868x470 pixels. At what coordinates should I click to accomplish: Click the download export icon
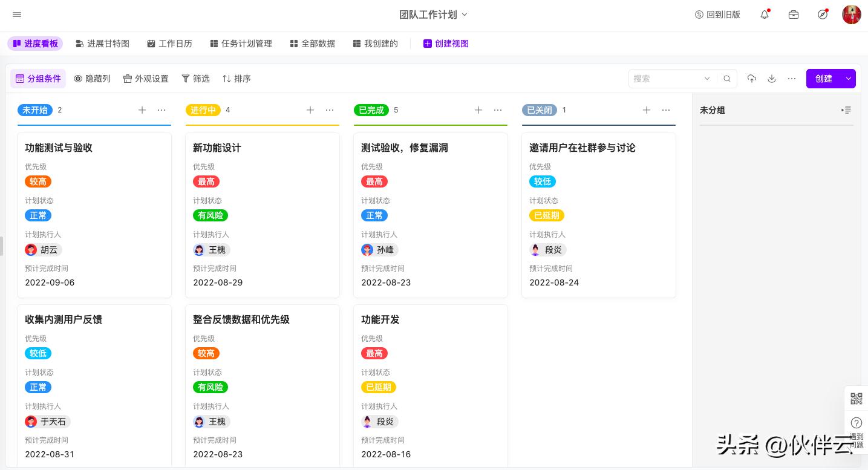(772, 79)
